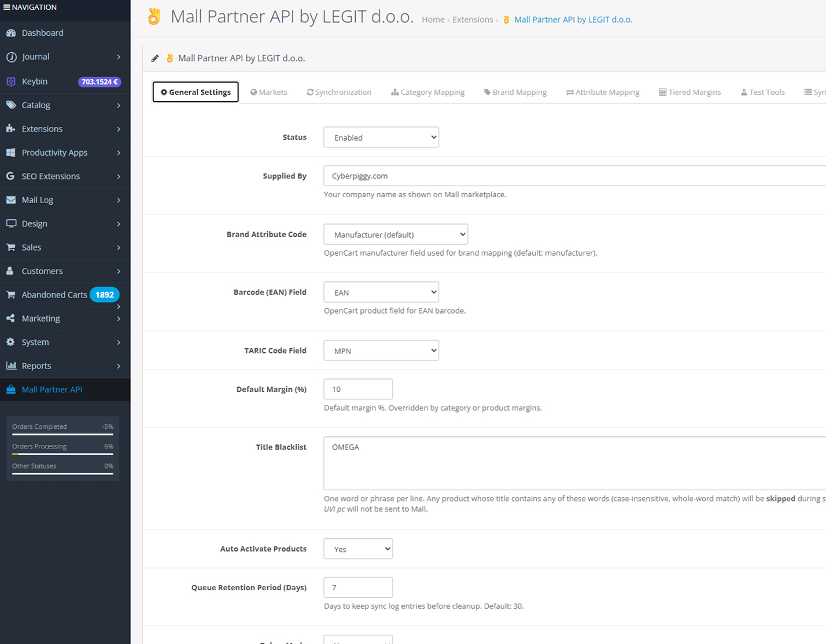Open the Brand Attribute Code dropdown

pyautogui.click(x=396, y=235)
